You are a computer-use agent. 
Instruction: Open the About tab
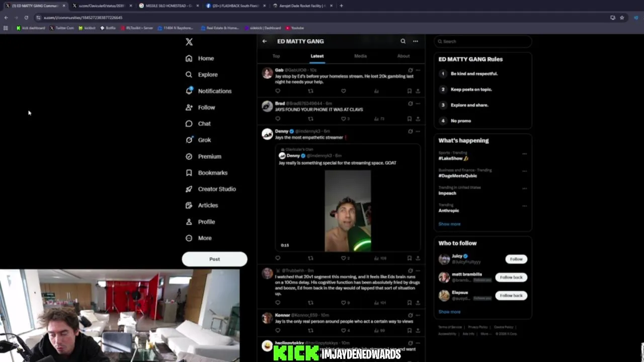pos(404,56)
